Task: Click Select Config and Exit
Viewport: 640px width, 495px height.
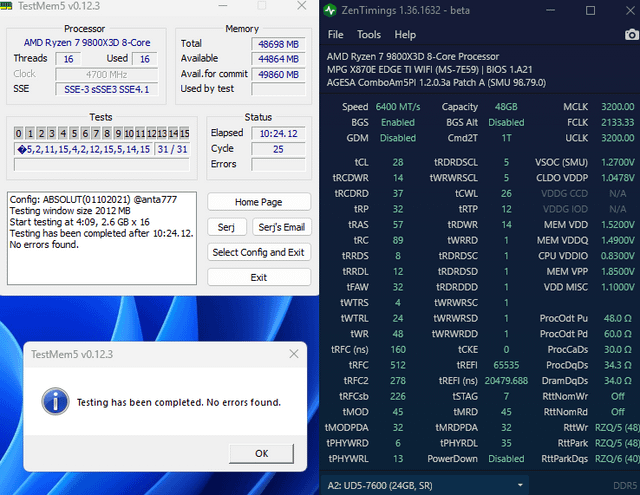Action: 259,252
